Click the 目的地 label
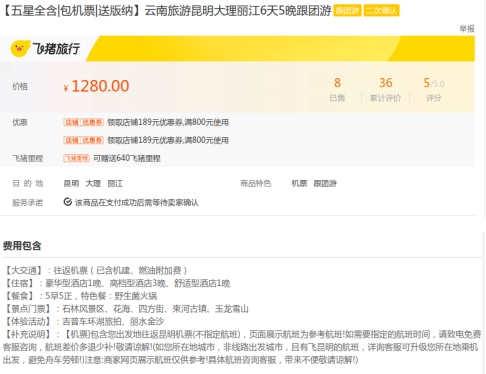Screen dimensions: 486x374 click(x=28, y=183)
